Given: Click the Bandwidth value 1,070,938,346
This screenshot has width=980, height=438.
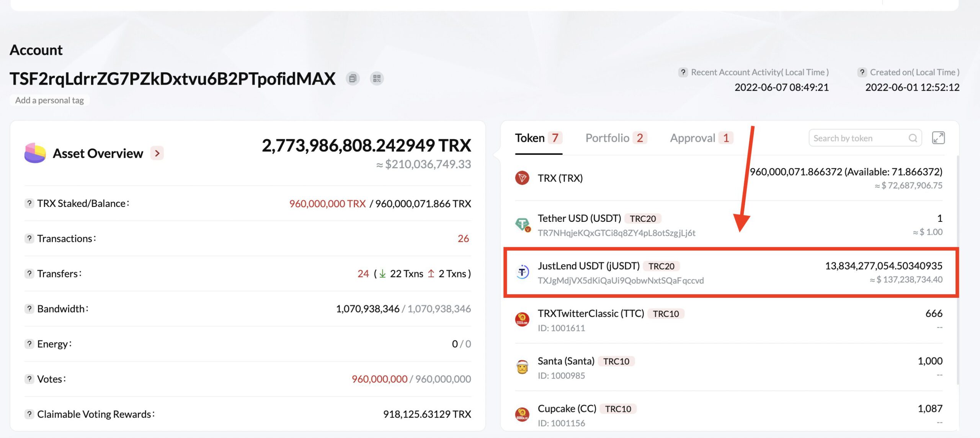Looking at the screenshot, I should pos(367,309).
